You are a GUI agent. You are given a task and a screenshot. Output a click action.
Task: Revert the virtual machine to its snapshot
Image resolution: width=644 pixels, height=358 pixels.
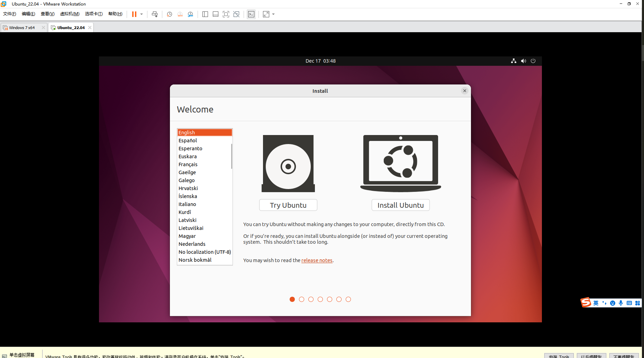pos(180,14)
